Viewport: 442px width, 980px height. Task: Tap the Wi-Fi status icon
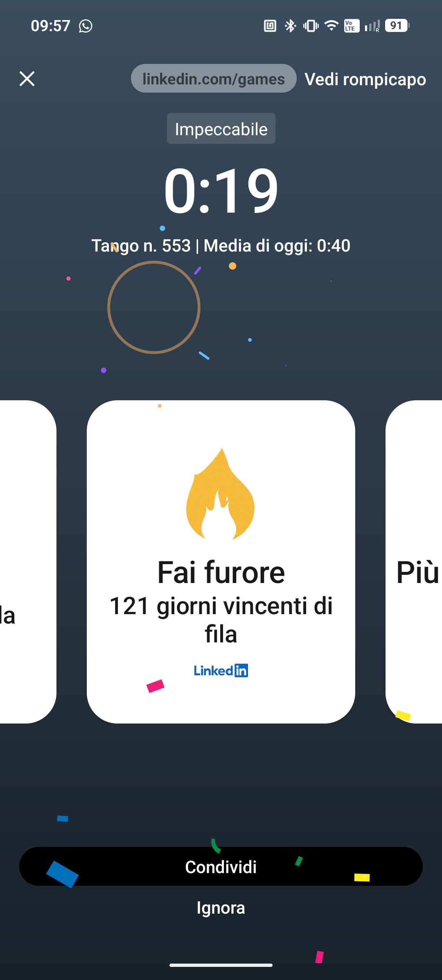(331, 26)
